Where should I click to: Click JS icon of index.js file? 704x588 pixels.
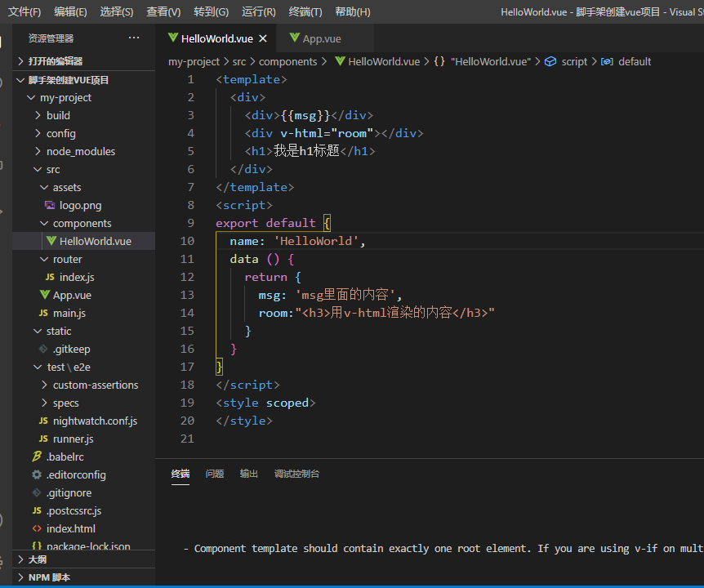click(x=50, y=277)
